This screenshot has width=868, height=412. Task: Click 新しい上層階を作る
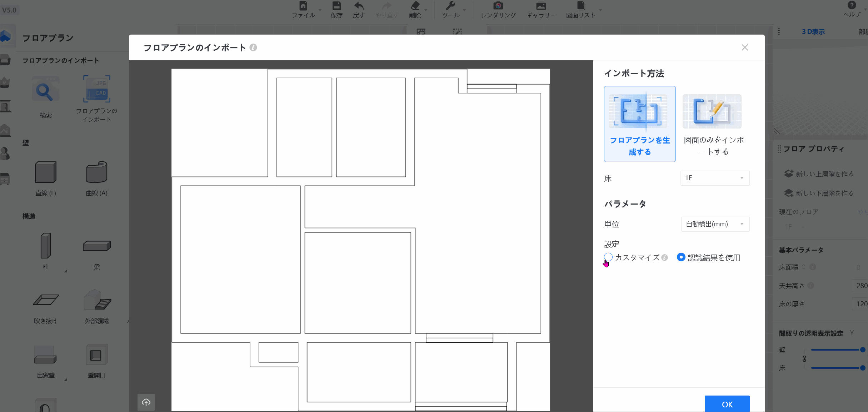point(819,174)
